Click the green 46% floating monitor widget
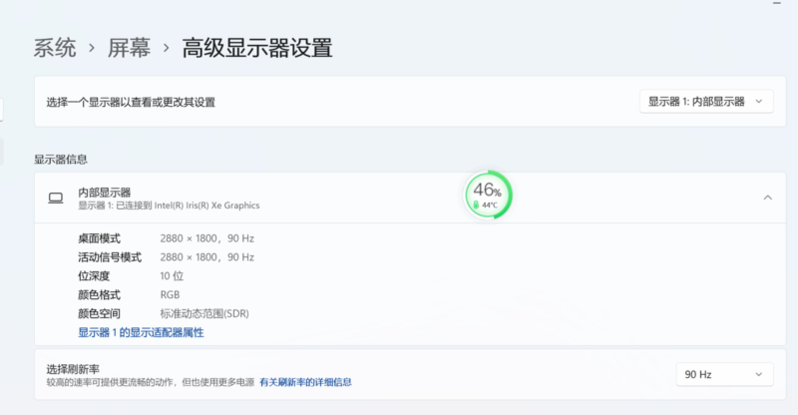The image size is (798, 415). (x=488, y=194)
